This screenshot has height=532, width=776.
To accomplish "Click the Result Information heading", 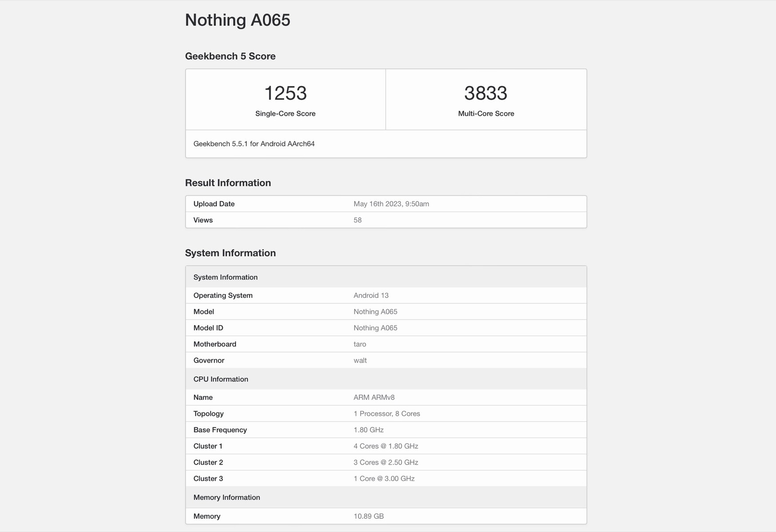I will [228, 183].
